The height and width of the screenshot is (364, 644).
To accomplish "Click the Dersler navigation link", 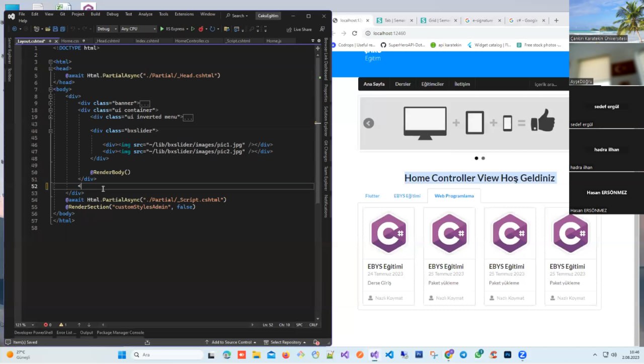I will pos(403,84).
